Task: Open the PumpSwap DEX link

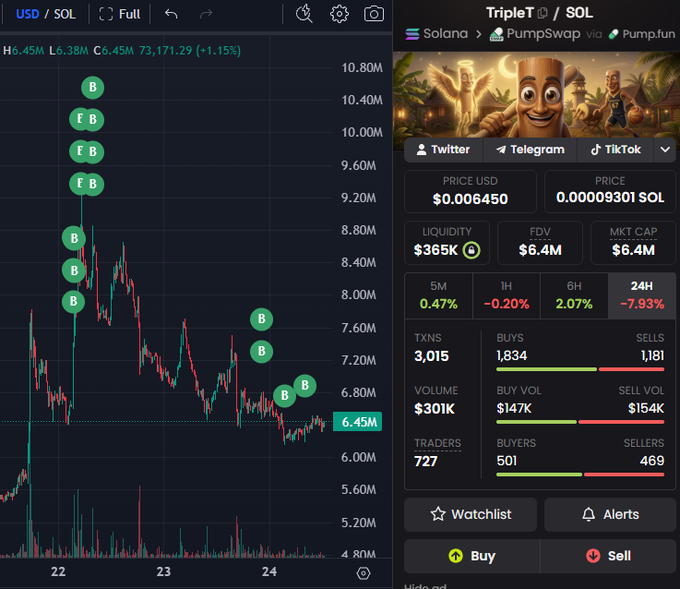Action: 535,34
